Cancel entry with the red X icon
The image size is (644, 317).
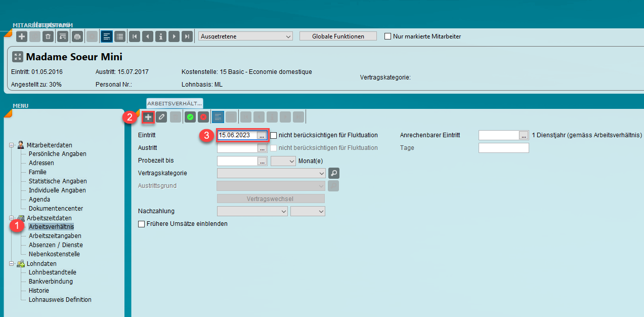pyautogui.click(x=203, y=117)
